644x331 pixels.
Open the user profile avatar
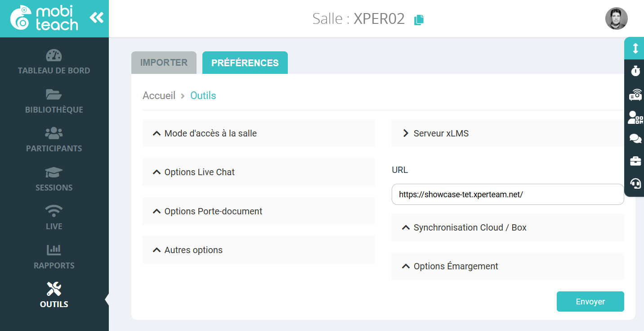(616, 19)
